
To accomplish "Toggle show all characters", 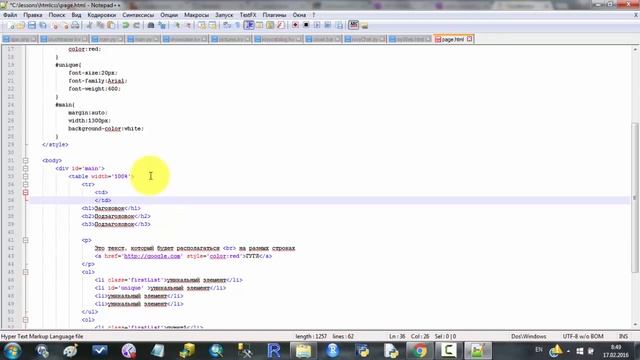I will [238, 25].
